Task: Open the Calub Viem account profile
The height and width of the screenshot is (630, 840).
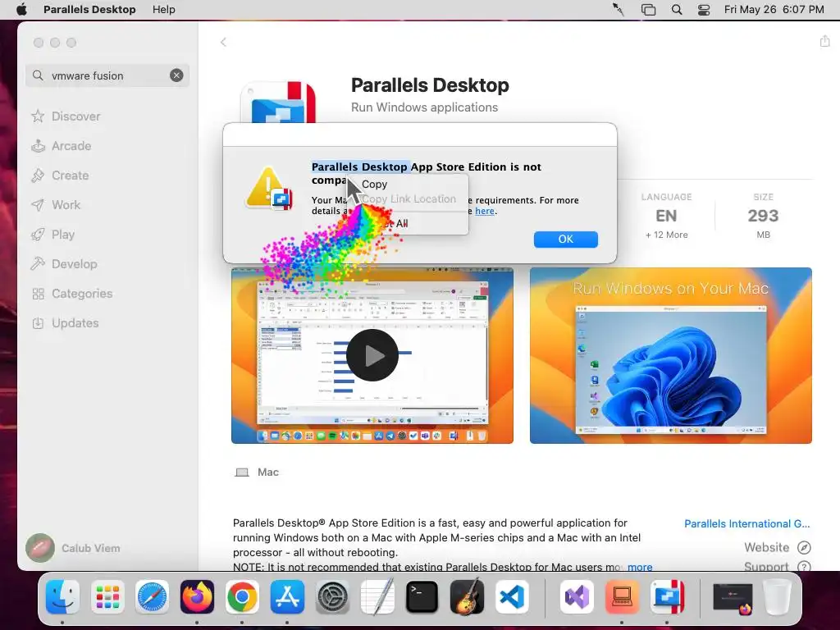Action: 73,548
